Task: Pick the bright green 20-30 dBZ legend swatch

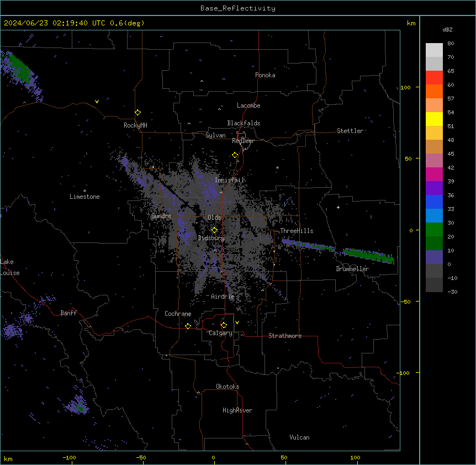Action: click(434, 230)
